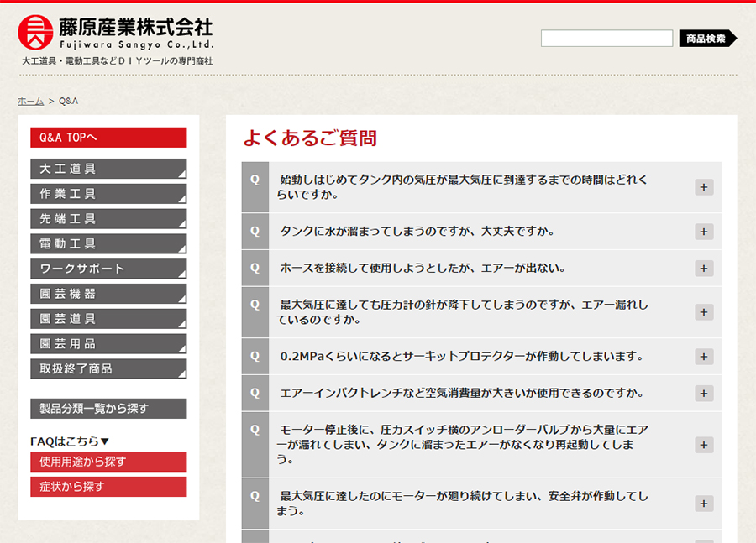This screenshot has width=756, height=543.
Task: Click the question text タンクに水が溜まってしまうのですが
Action: coord(417,232)
